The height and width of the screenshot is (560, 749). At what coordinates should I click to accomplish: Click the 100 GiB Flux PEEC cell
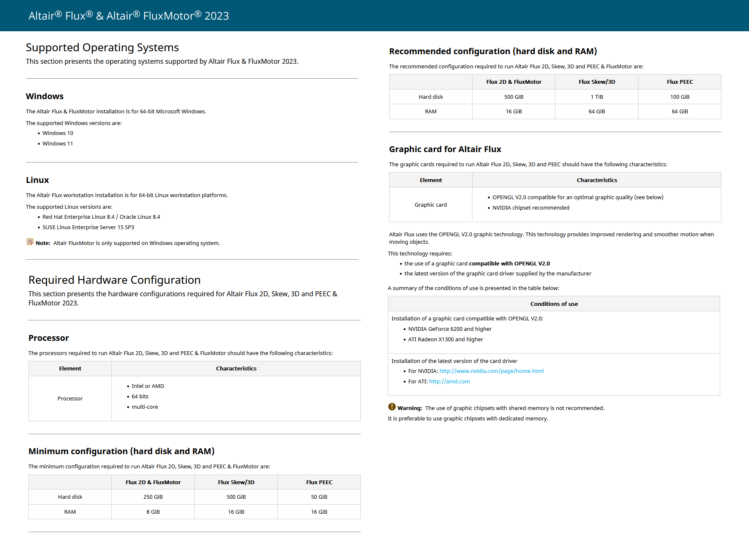click(x=680, y=97)
